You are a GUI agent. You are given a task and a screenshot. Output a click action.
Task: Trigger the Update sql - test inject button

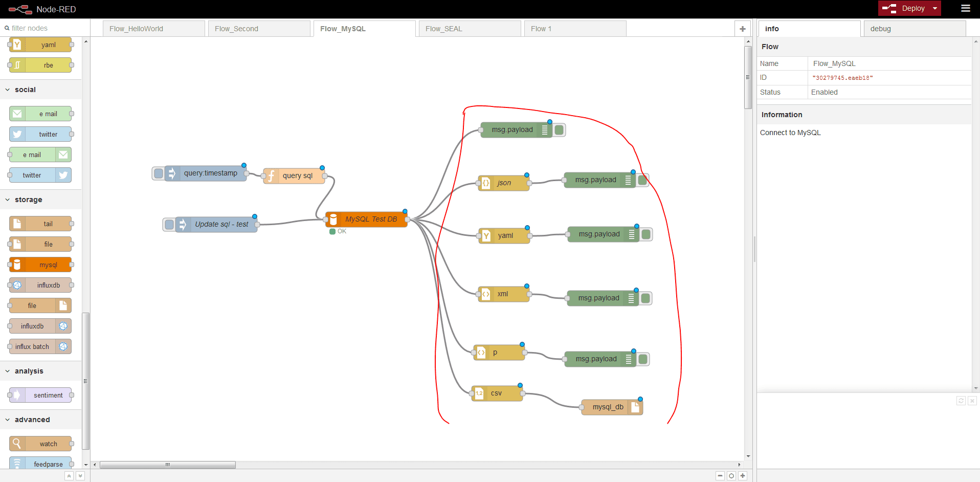pos(169,225)
